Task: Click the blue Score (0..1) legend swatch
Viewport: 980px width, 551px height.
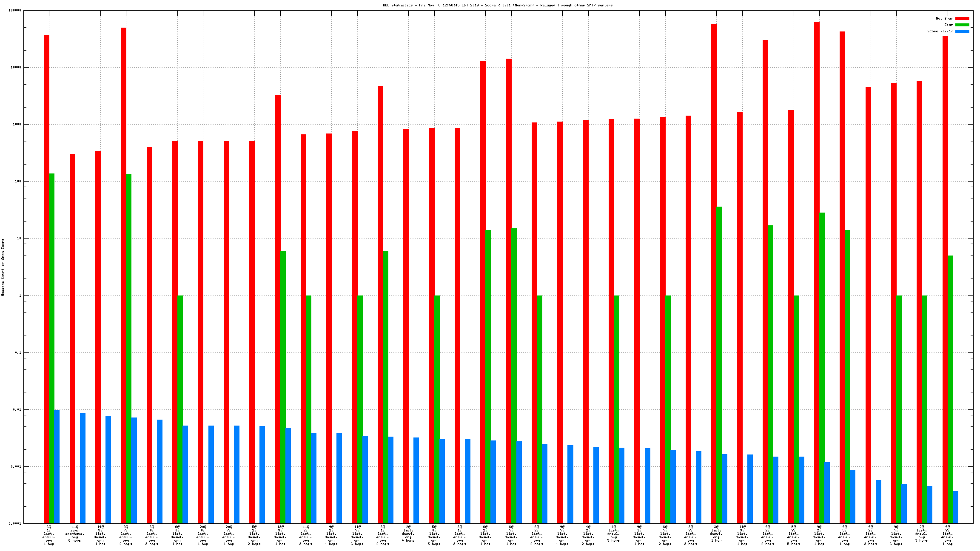Action: tap(962, 31)
